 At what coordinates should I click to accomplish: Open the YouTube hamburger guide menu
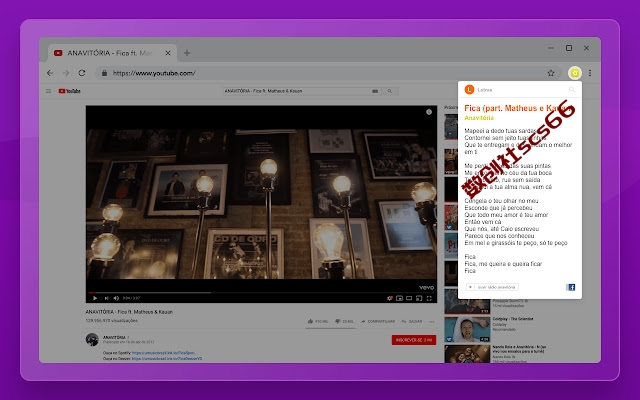pos(49,91)
